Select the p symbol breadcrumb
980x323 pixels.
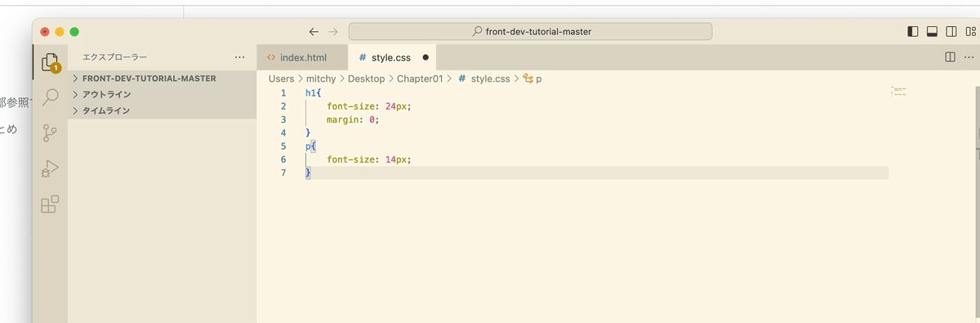(x=532, y=79)
